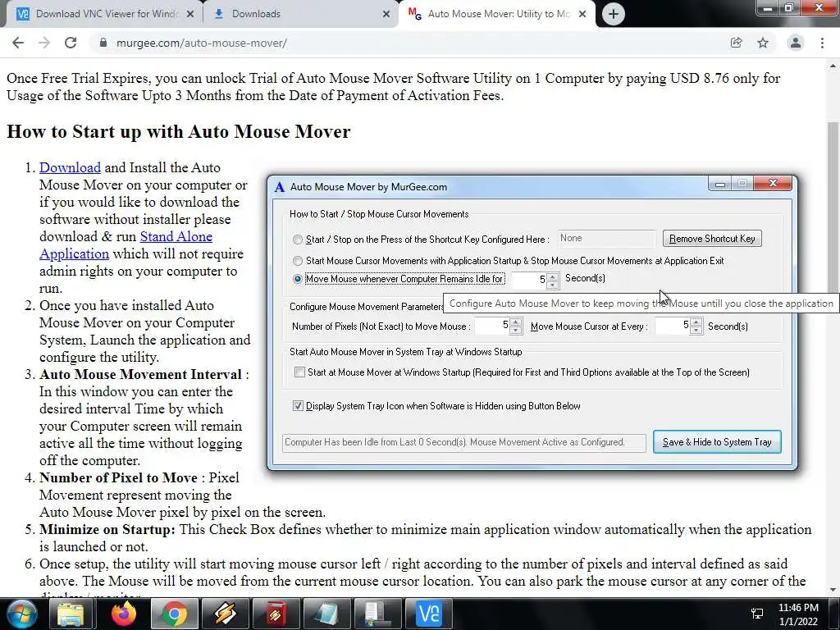Launch Firefox from the taskbar
Image resolution: width=840 pixels, height=630 pixels.
[124, 614]
